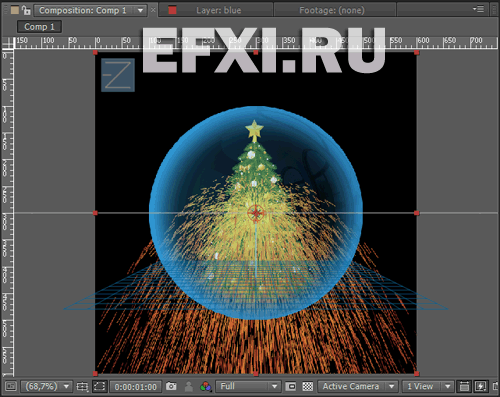The width and height of the screenshot is (500, 397).
Task: Open the Active Camera view dropdown
Action: coord(358,386)
